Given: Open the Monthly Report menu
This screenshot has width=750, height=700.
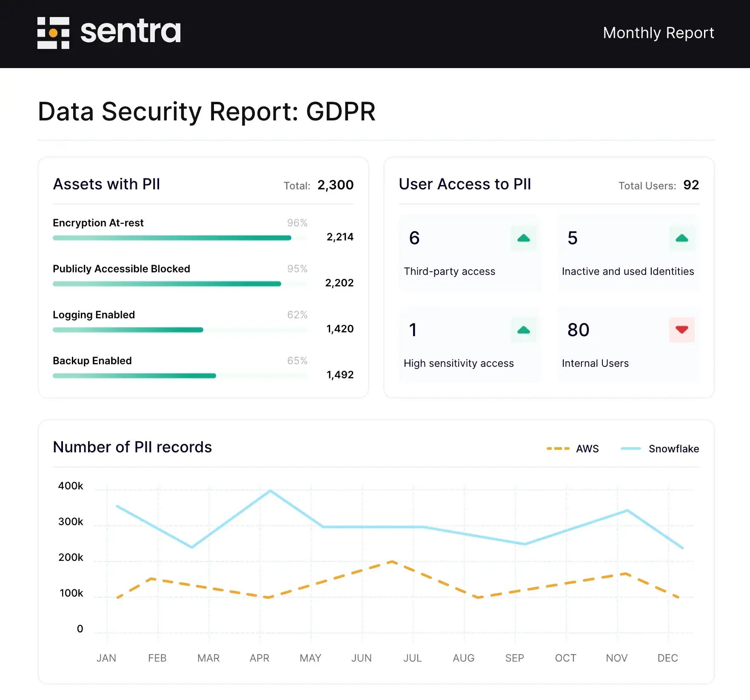Looking at the screenshot, I should point(659,33).
